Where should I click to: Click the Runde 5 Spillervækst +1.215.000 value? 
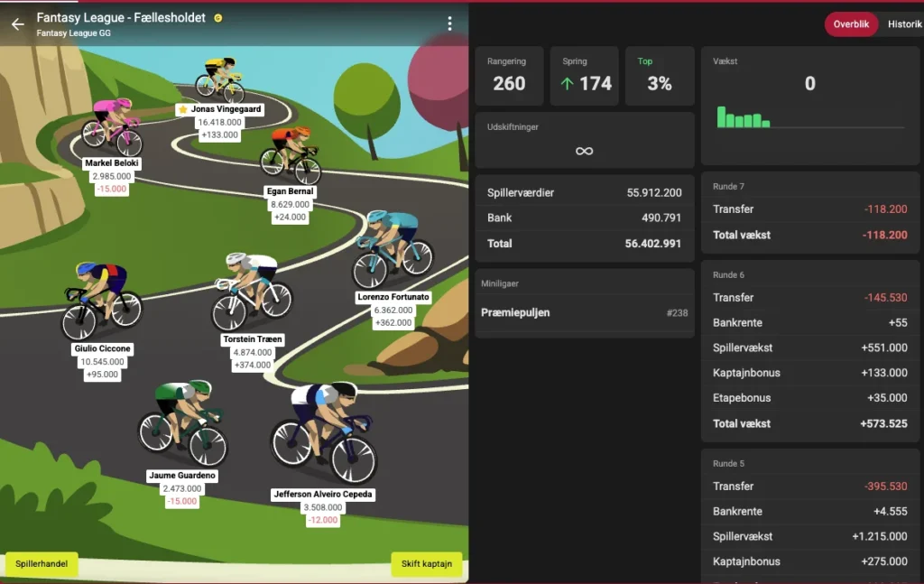[x=880, y=537]
